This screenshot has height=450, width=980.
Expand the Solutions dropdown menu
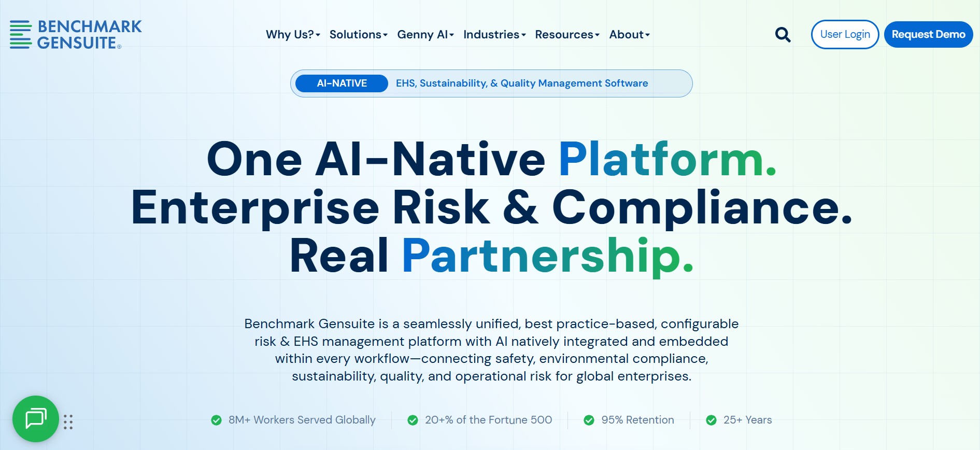click(x=358, y=35)
